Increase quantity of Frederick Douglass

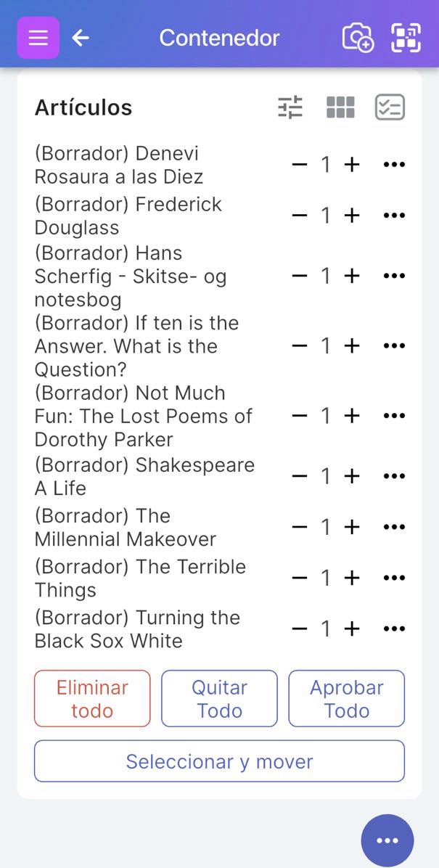[x=352, y=216]
